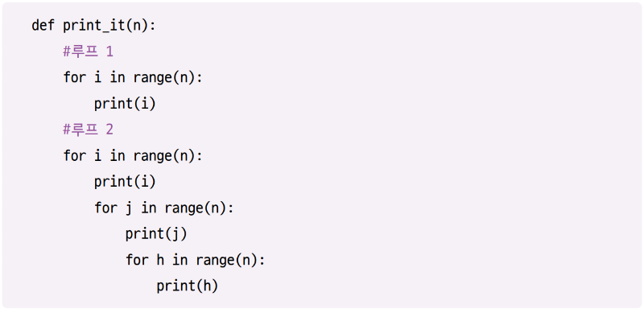Click the number 1 in the first comment
Viewport: 644px width, 309px height.
[109, 51]
